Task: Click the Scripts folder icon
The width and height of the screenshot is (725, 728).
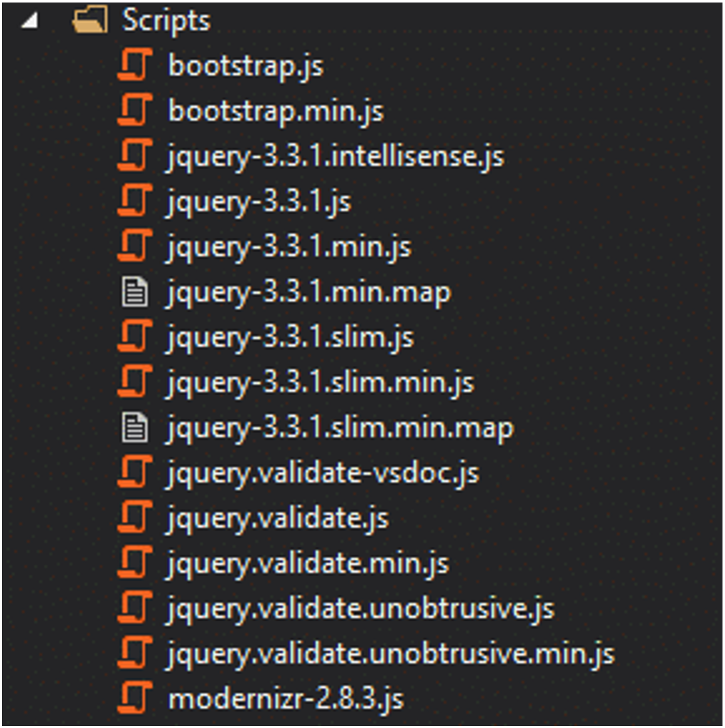Action: pos(90,20)
